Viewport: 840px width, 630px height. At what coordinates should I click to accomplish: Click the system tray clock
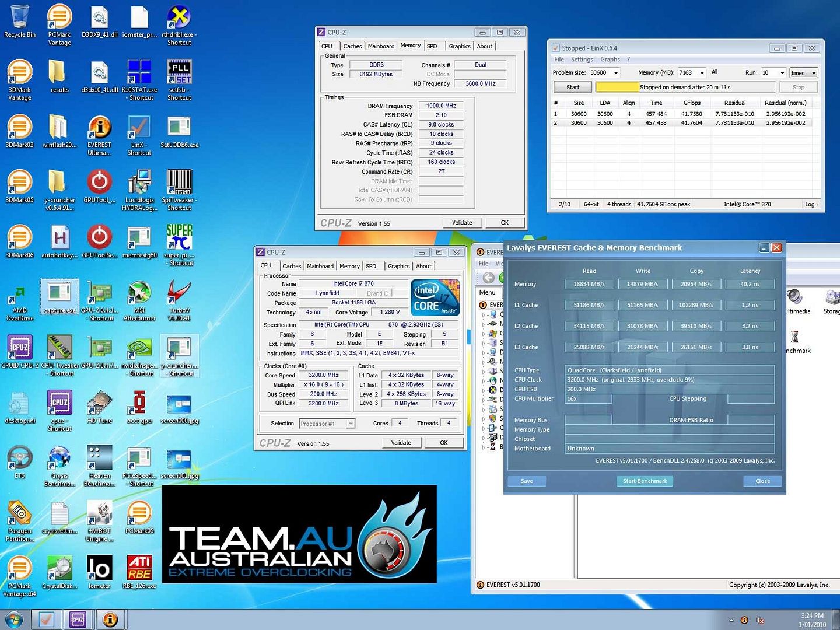812,620
